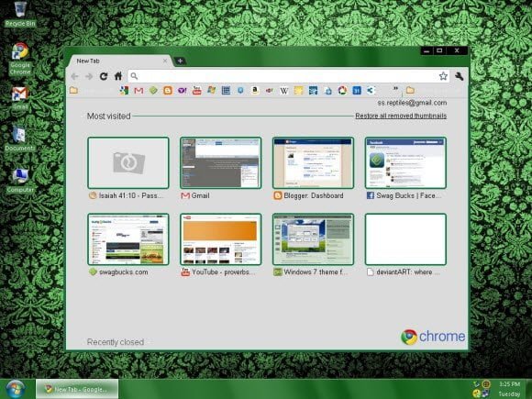Open the deviantART blank thumbnail
Viewport: 532px width, 399px height.
[405, 239]
